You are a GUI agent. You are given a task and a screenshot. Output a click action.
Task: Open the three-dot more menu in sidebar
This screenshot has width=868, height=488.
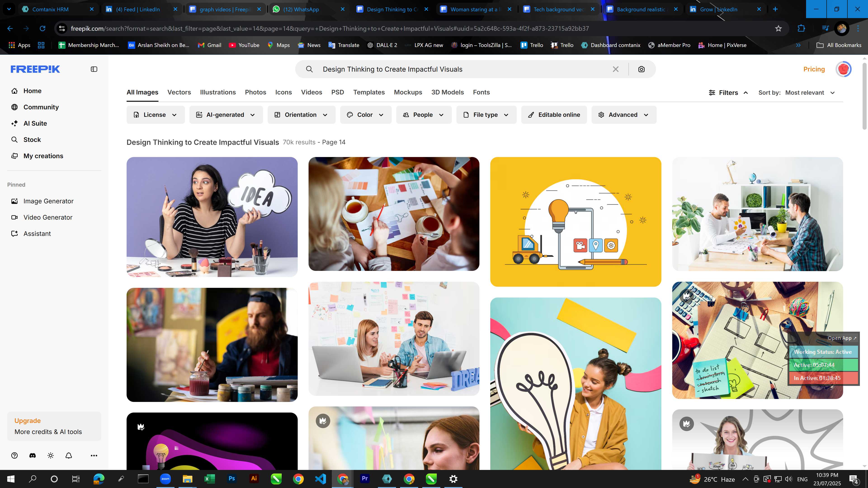94,455
